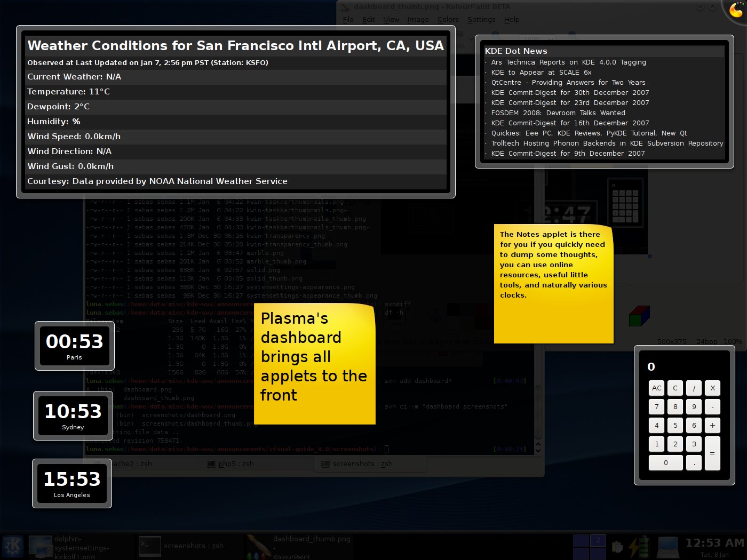Click calculator digit 0 key
The image size is (747, 560).
click(666, 463)
